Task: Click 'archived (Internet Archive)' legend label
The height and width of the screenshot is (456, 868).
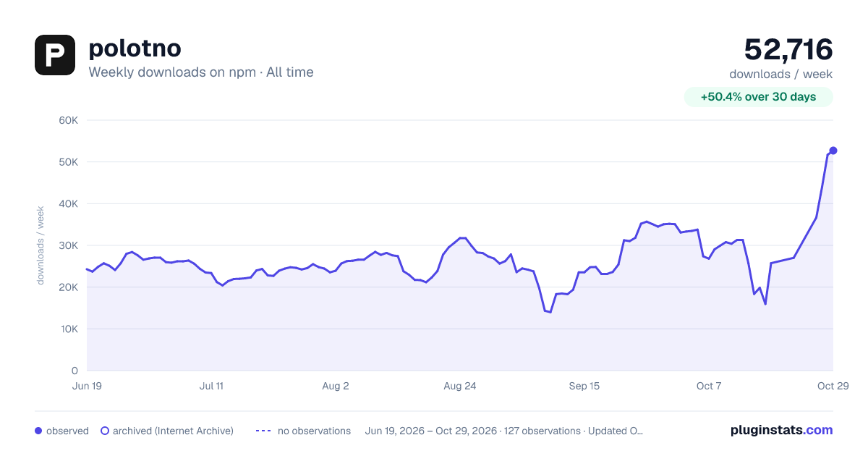Action: click(173, 431)
